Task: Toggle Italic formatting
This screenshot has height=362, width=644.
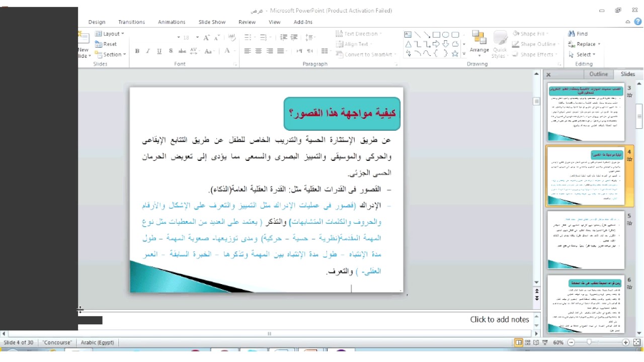Action: click(148, 51)
